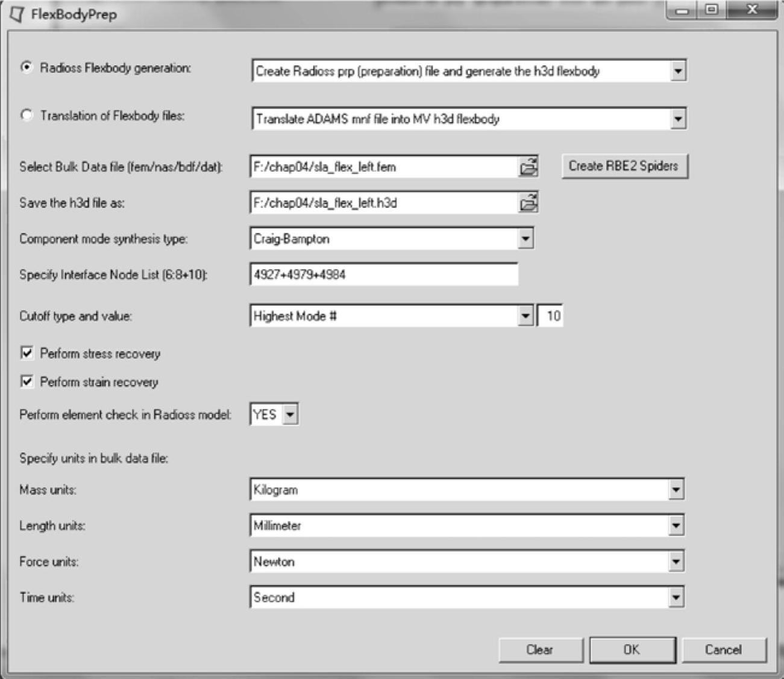Viewport: 784px width, 679px height.
Task: Click Save h3d file path field
Action: 384,203
